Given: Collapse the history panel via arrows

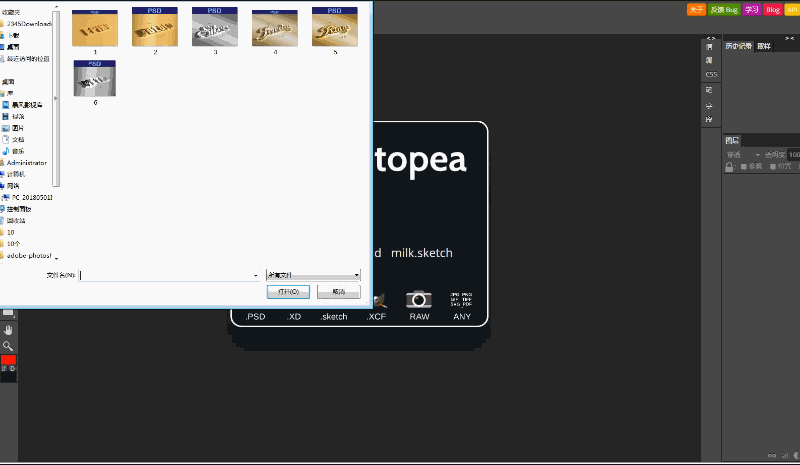Looking at the screenshot, I should click(789, 38).
